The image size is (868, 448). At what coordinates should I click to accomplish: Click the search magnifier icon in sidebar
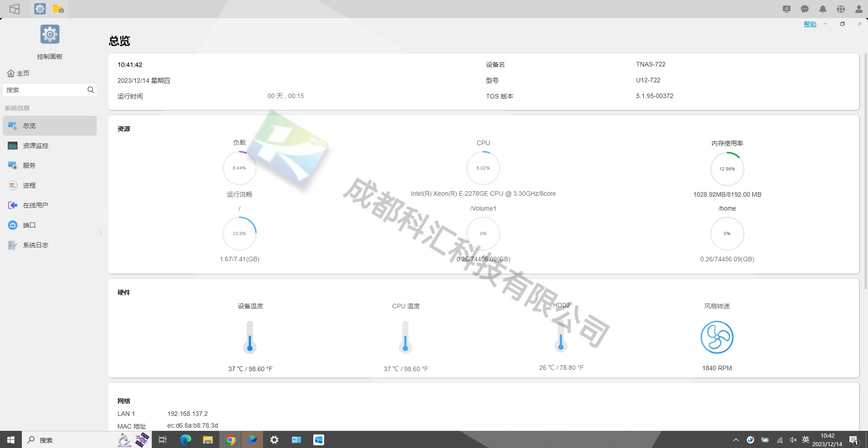91,90
